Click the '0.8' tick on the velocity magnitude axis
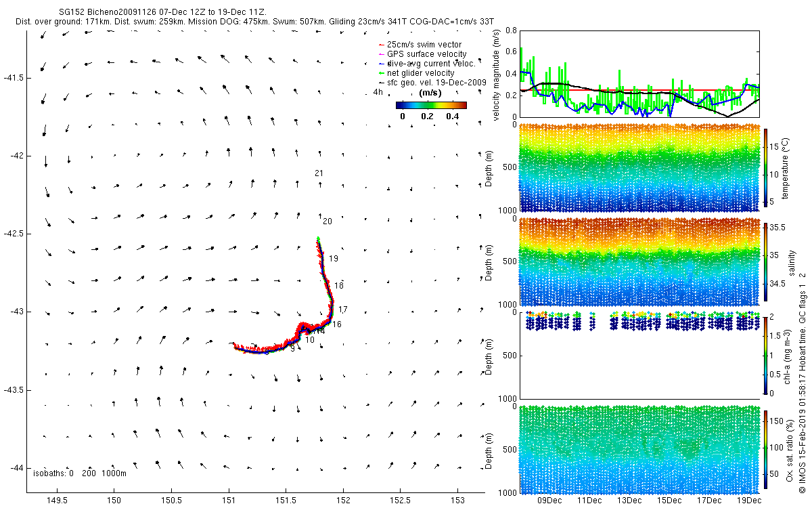The height and width of the screenshot is (508, 812). pyautogui.click(x=511, y=30)
